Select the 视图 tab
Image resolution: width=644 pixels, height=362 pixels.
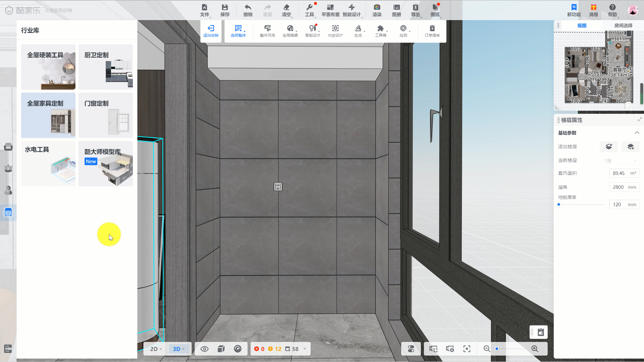[582, 26]
